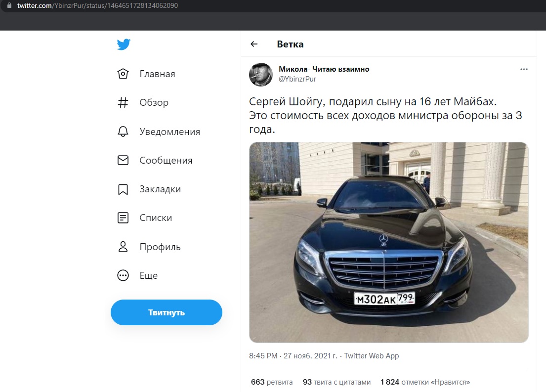
Task: Open the Закладки bookmark icon
Action: [123, 189]
